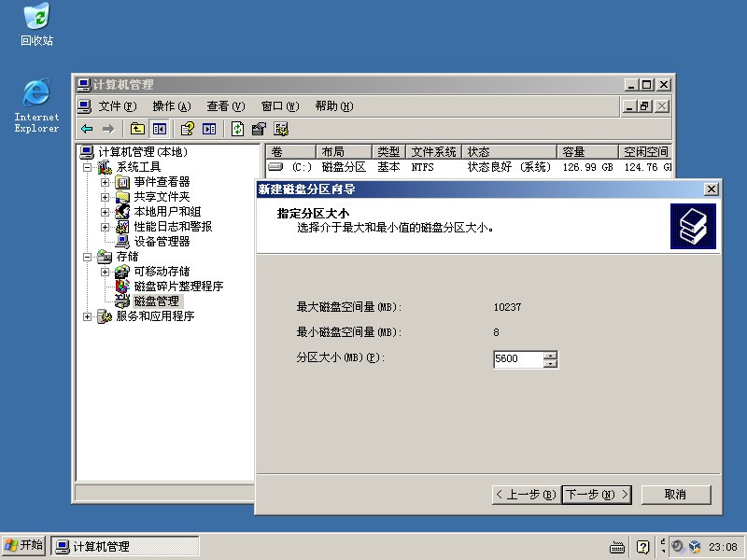Click the Forward arrow in the toolbar
Viewport: 747px width, 560px height.
108,129
